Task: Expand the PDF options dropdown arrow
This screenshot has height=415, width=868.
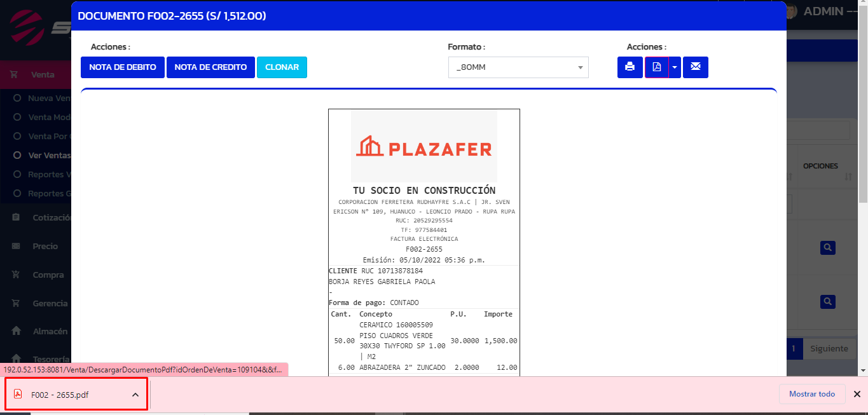Action: click(675, 67)
